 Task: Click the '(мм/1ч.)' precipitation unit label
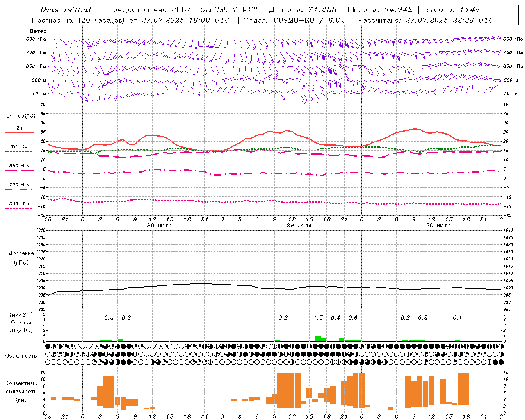(x=21, y=330)
